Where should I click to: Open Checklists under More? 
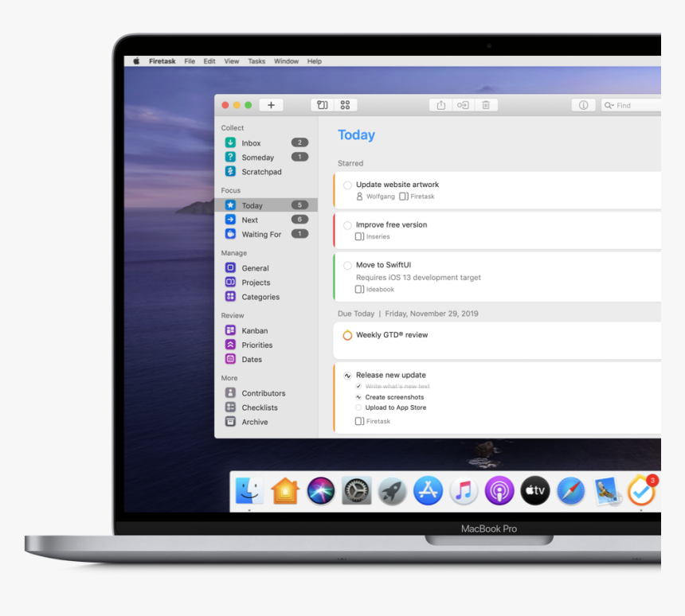267,407
